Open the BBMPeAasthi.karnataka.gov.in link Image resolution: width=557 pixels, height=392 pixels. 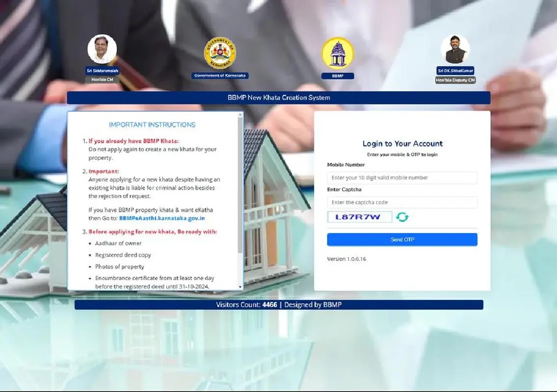pos(162,218)
